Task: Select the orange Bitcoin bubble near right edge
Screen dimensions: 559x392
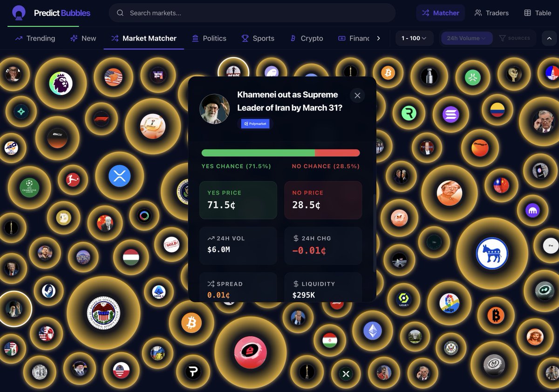Action: pyautogui.click(x=496, y=316)
